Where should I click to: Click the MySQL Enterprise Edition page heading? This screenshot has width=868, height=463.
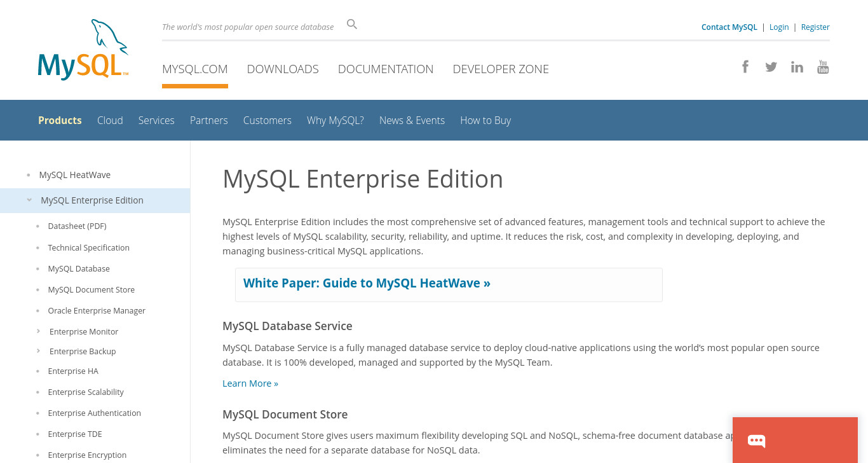coord(363,179)
